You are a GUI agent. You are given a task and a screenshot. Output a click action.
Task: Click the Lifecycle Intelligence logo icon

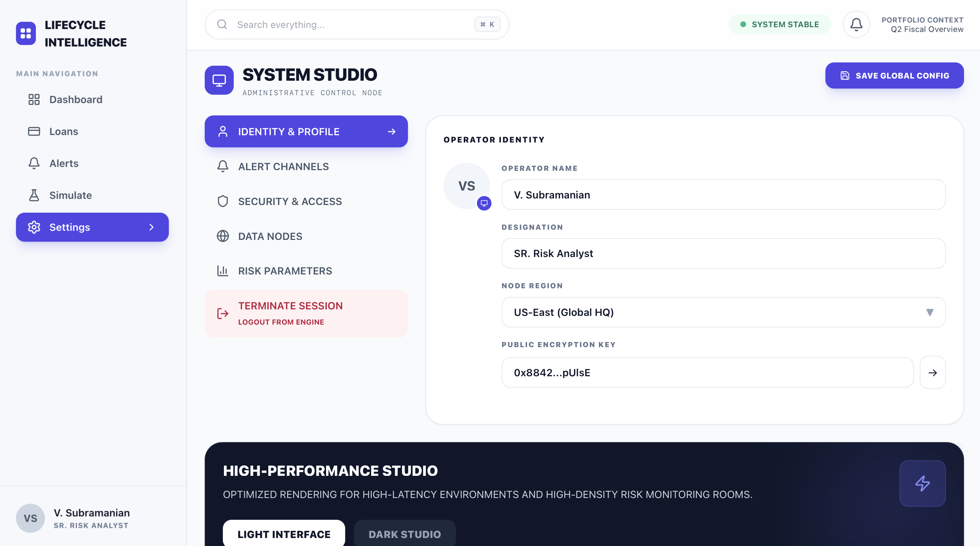point(26,33)
